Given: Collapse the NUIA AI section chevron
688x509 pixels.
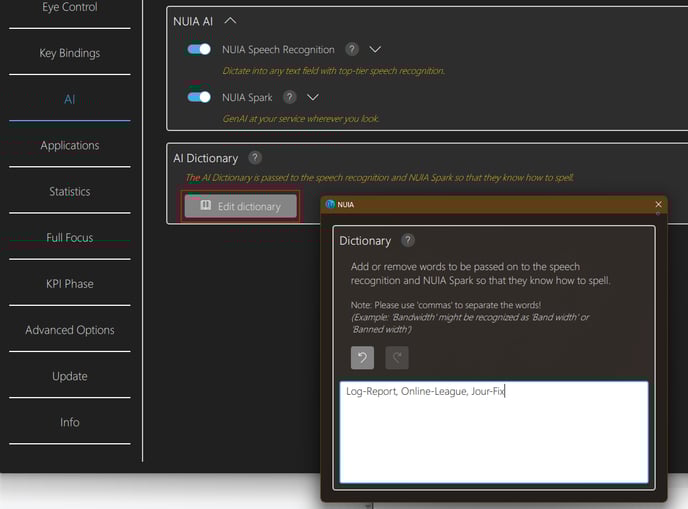Looking at the screenshot, I should tap(230, 21).
